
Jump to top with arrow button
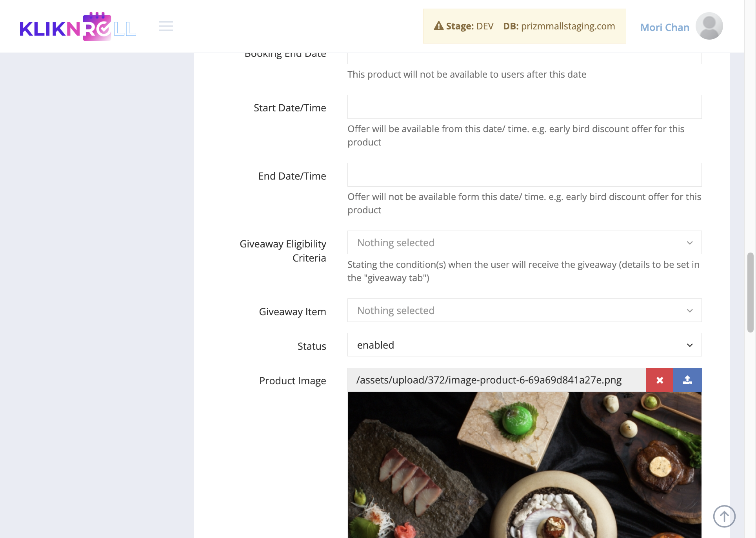(x=724, y=516)
